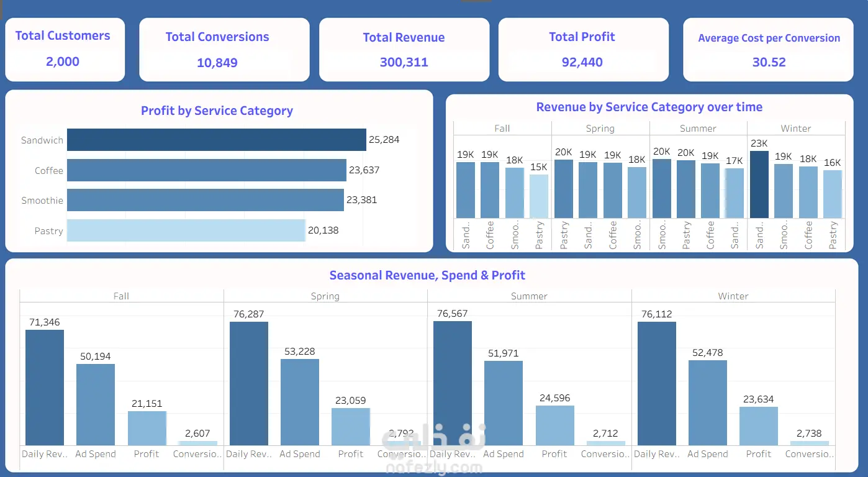Click Revenue by Service Category over time title
The image size is (868, 477).
tap(649, 107)
